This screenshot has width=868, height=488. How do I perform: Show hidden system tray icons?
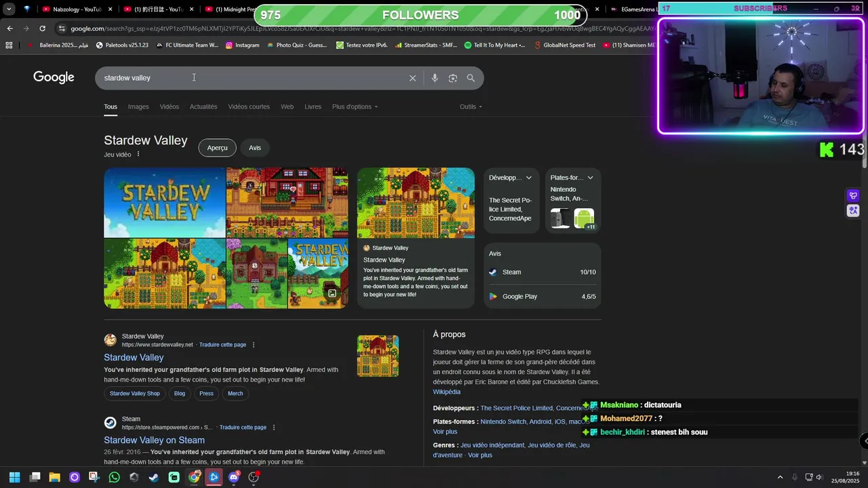pyautogui.click(x=780, y=477)
